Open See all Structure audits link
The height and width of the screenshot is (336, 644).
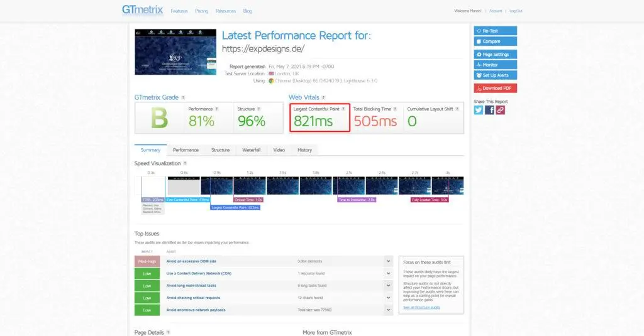coord(421,307)
